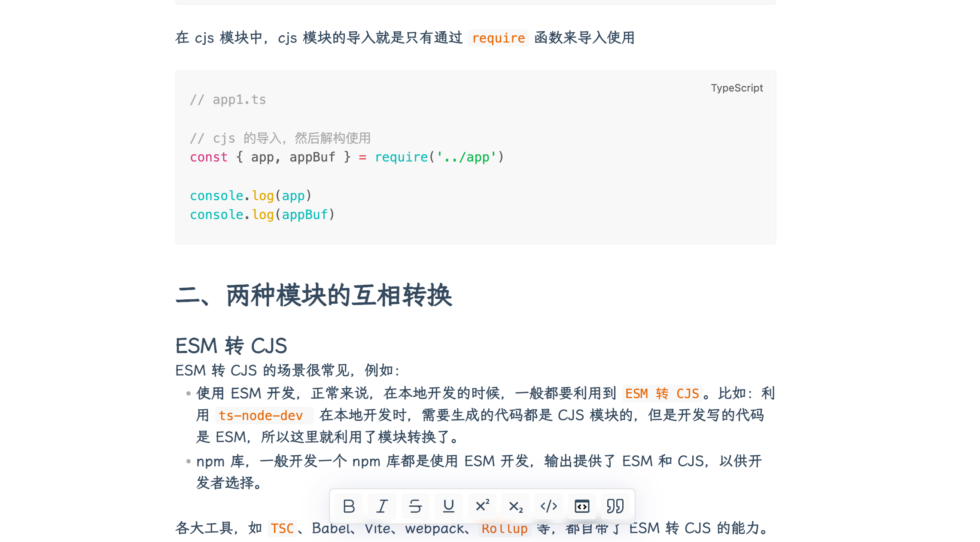Click the orange ESM 转 CJS inline code
980x542 pixels.
coord(662,394)
